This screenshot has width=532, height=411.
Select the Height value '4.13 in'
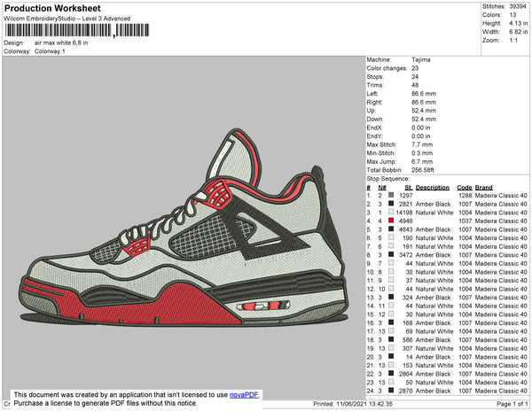click(x=518, y=23)
